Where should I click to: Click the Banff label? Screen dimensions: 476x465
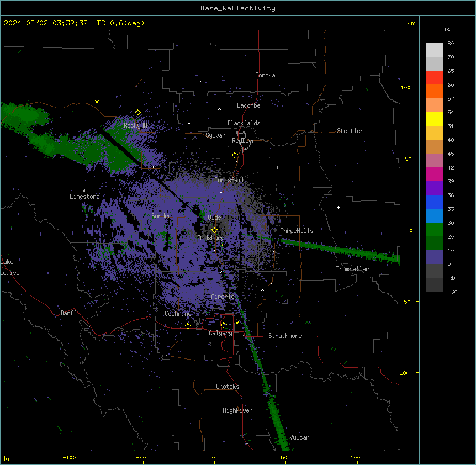click(68, 313)
